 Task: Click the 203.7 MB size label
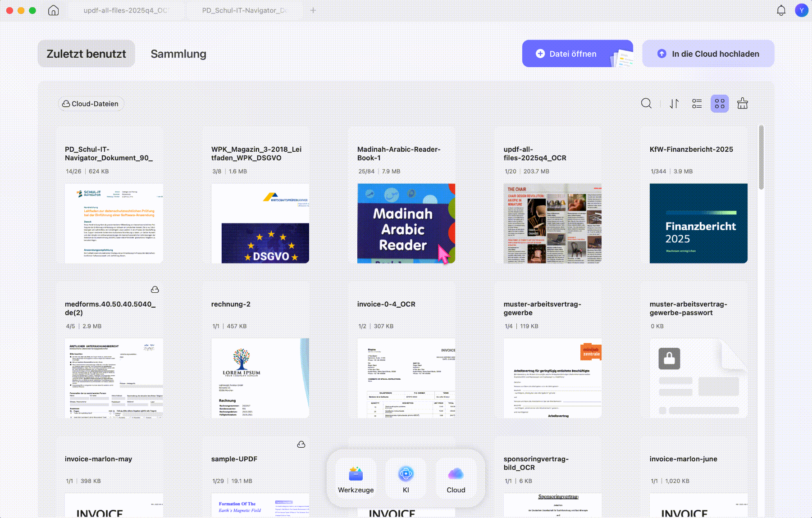coord(536,171)
